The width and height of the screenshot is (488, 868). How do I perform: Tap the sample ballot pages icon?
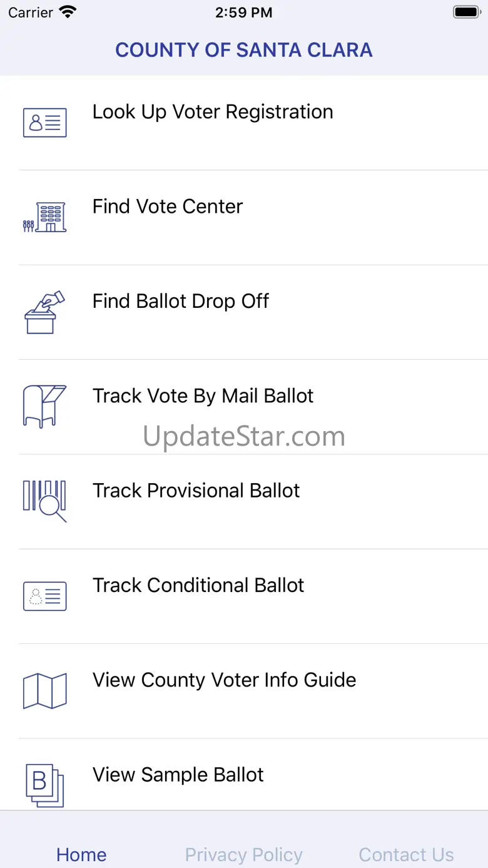click(45, 784)
